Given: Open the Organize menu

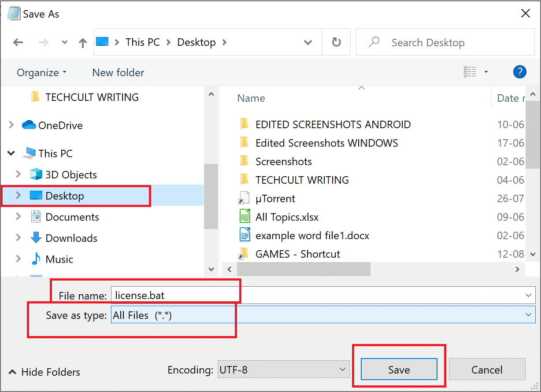Looking at the screenshot, I should [x=41, y=73].
